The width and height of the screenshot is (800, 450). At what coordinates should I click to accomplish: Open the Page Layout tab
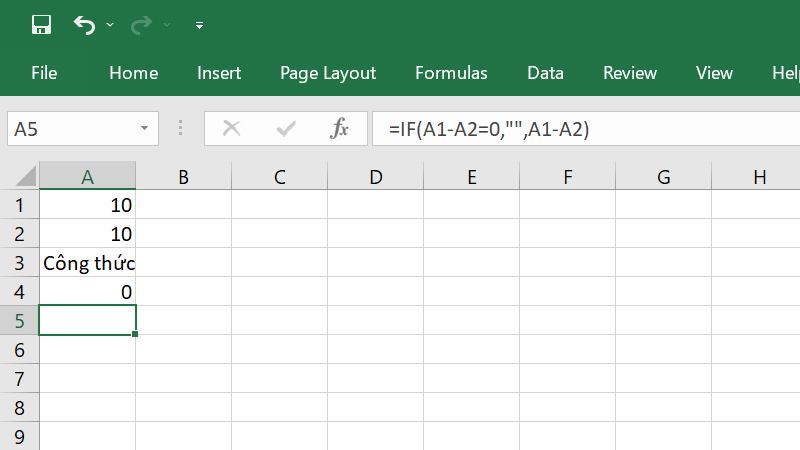(x=328, y=73)
